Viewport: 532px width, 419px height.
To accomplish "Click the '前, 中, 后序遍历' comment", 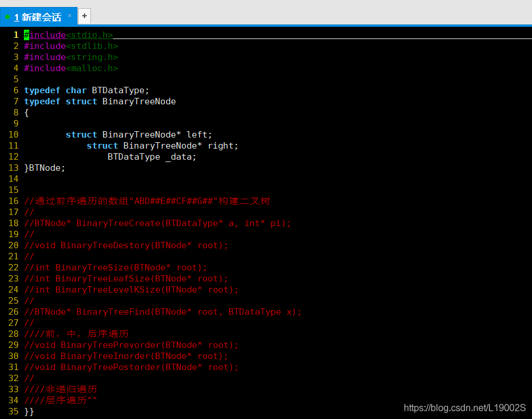I will [76, 334].
